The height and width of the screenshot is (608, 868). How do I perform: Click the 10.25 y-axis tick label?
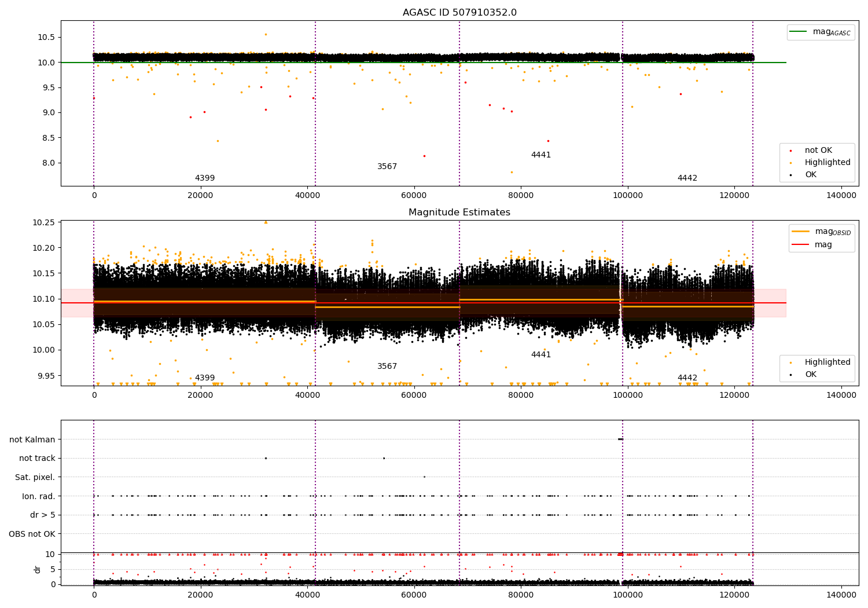[45, 222]
